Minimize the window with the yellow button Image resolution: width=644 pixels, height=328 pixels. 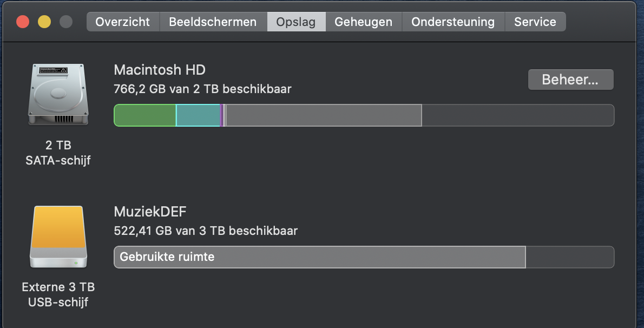(x=44, y=22)
